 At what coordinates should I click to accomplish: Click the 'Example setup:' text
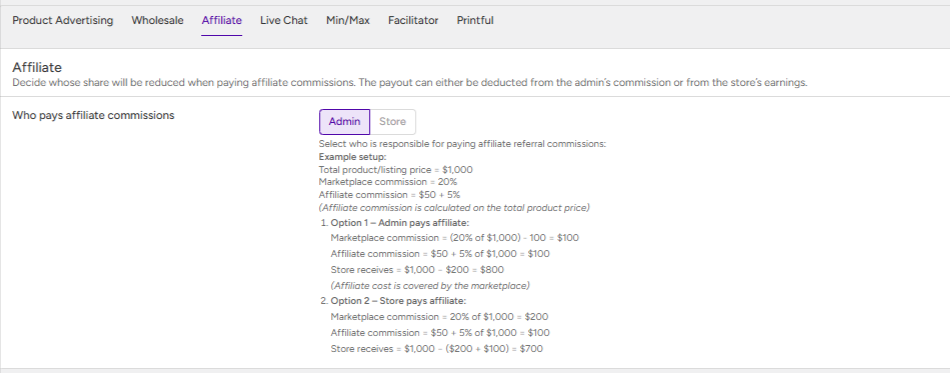tap(353, 157)
